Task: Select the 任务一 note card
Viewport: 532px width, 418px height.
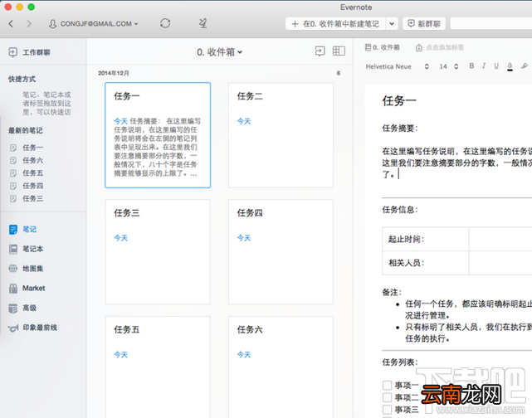Action: pyautogui.click(x=158, y=135)
